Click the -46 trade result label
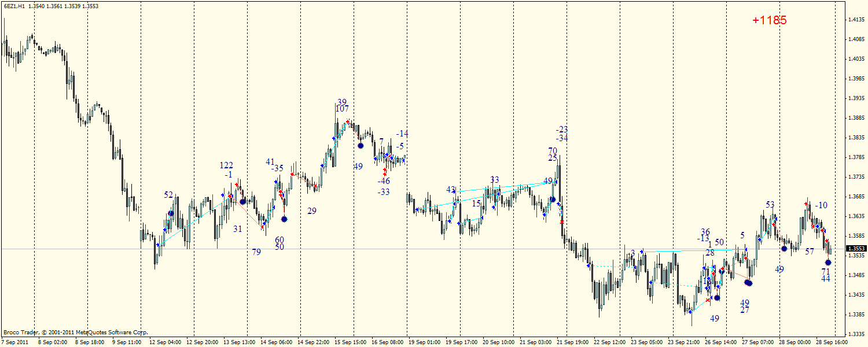 384,181
